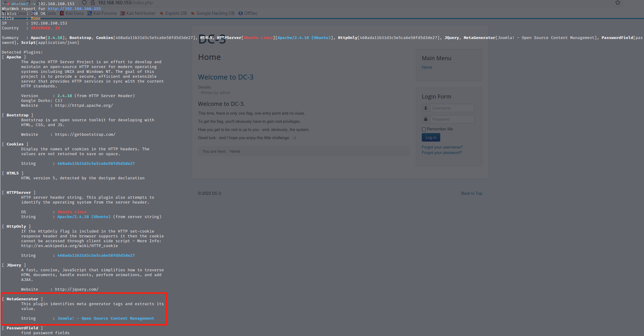Enable the Remember Me checkbox

424,129
